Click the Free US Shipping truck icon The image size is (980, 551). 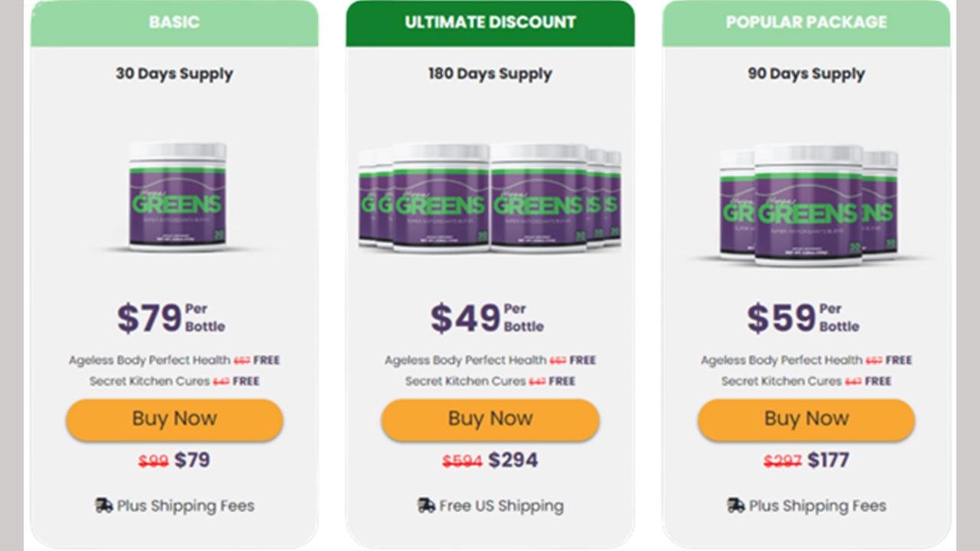(x=426, y=505)
